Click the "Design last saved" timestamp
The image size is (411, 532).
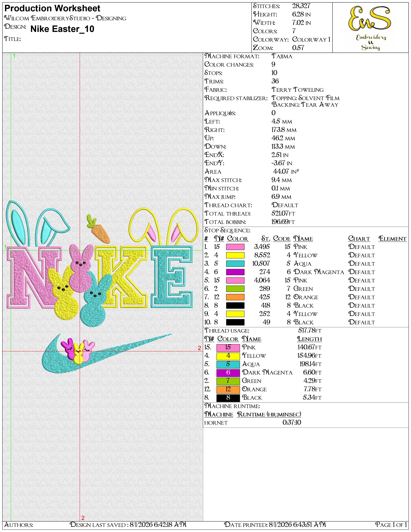coord(128,524)
